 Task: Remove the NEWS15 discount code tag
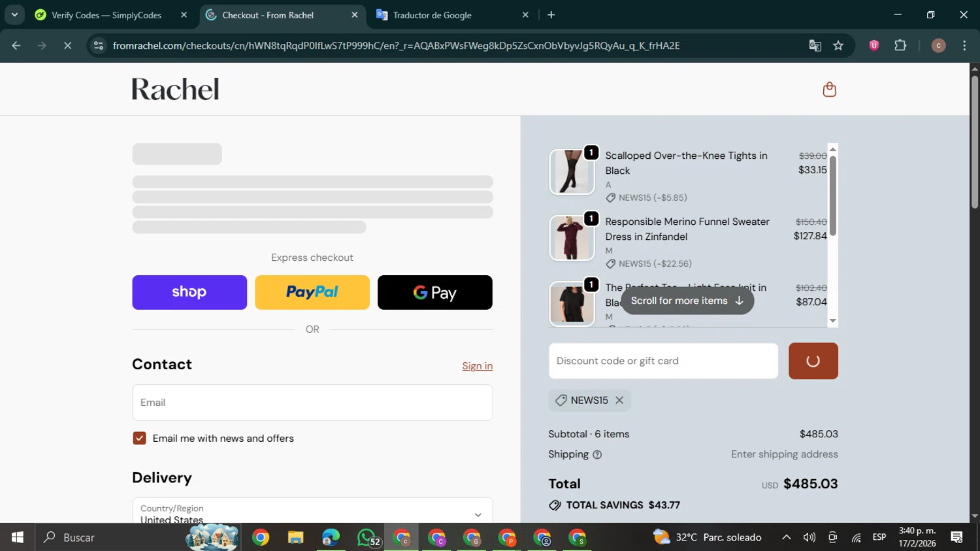[619, 400]
